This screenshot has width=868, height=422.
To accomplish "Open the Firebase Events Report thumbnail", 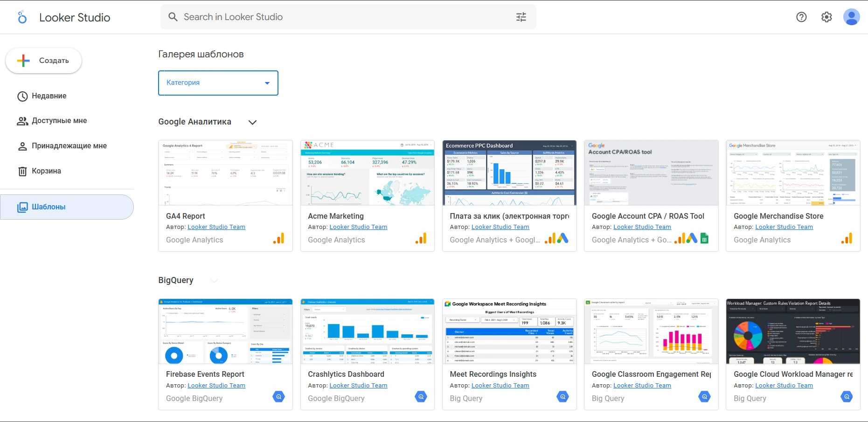I will [x=225, y=332].
